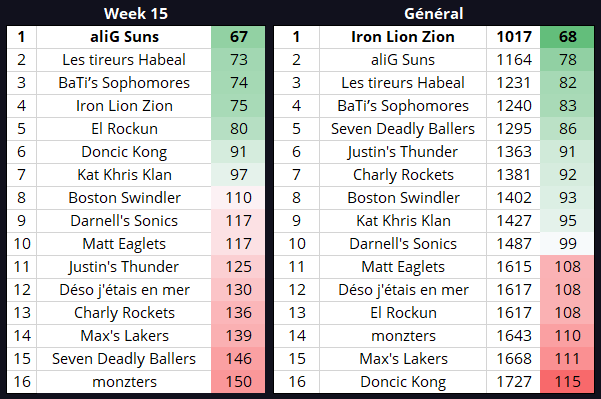This screenshot has width=601, height=399.
Task: Select Max's Lakers in Général ranking
Action: [x=403, y=359]
